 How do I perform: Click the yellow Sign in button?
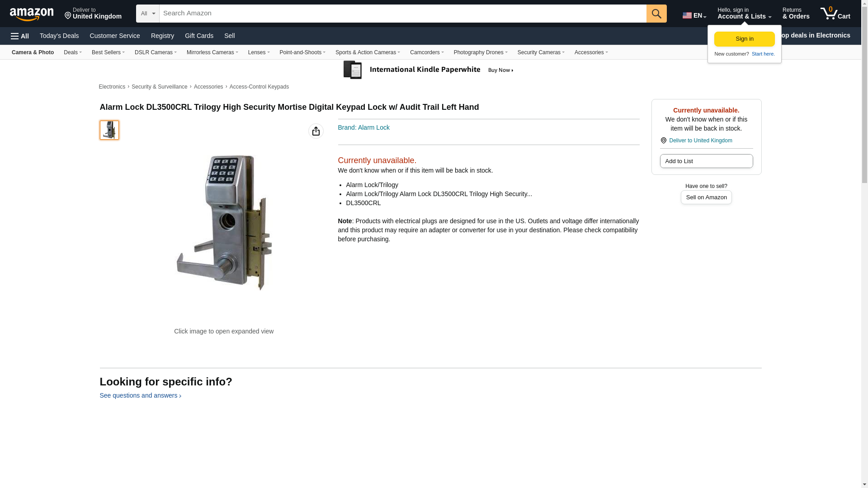point(744,39)
